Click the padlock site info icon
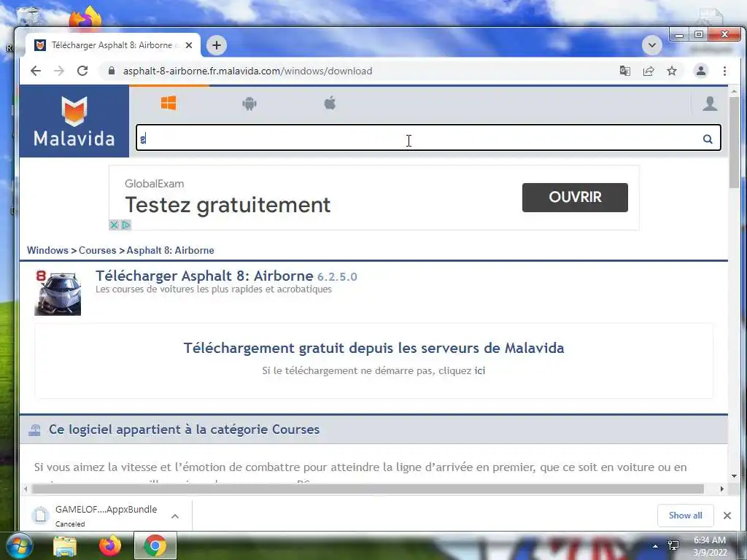Viewport: 747px width, 560px height. [x=112, y=71]
